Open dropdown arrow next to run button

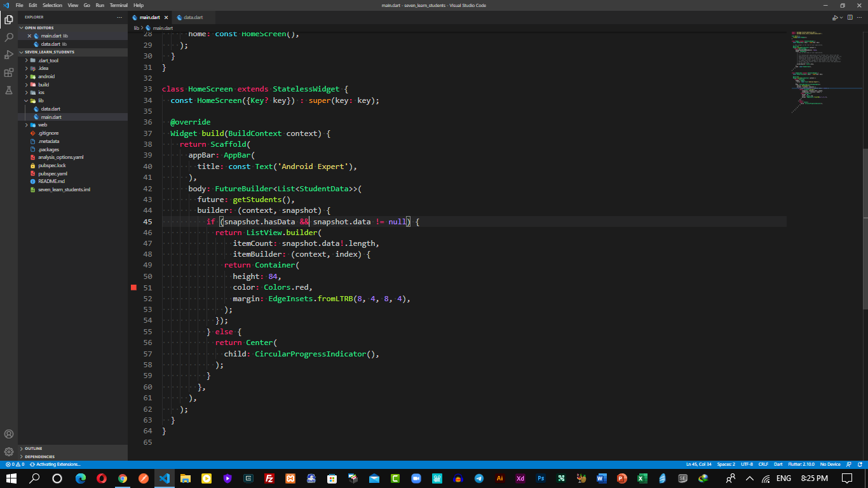coord(841,18)
